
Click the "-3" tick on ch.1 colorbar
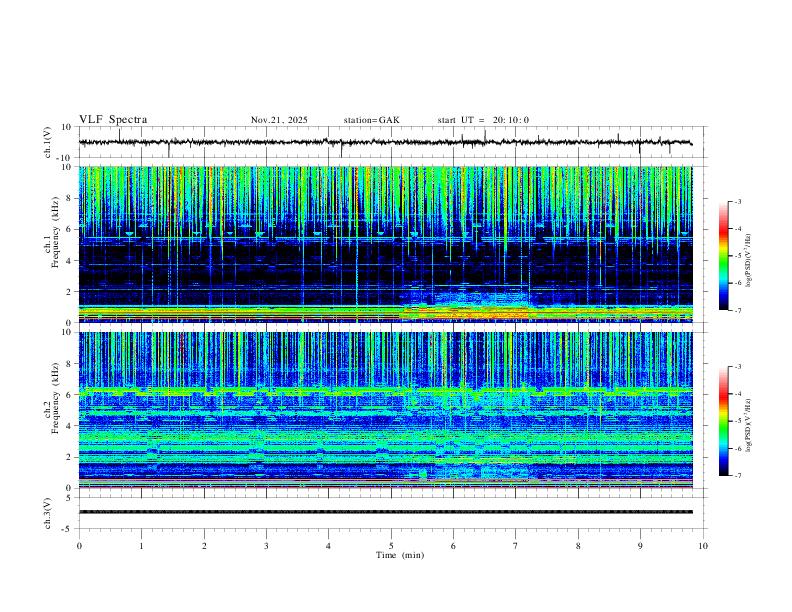point(738,201)
